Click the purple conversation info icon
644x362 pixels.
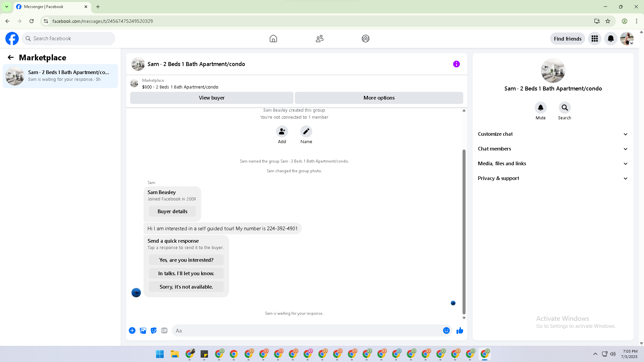point(456,64)
